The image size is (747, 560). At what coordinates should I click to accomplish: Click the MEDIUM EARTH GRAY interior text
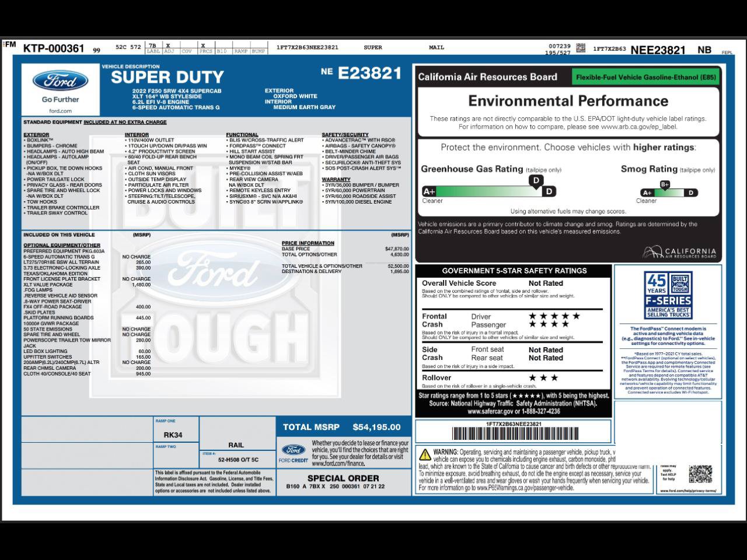coord(305,107)
